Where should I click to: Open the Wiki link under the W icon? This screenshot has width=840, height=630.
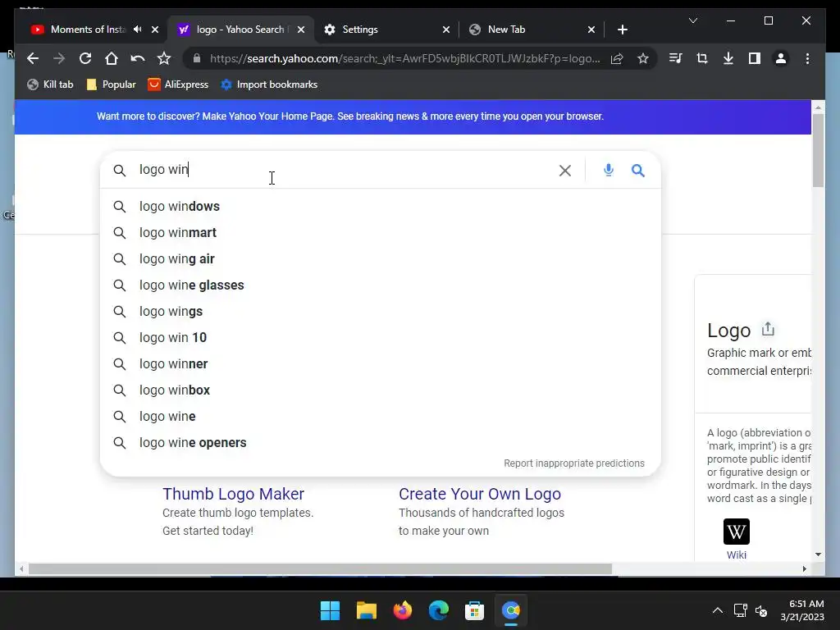(736, 555)
